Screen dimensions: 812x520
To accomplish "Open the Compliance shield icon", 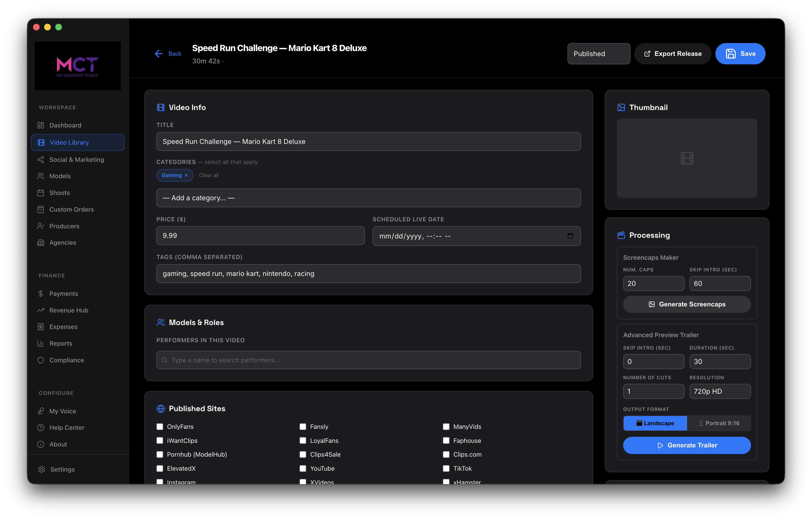I will click(41, 360).
